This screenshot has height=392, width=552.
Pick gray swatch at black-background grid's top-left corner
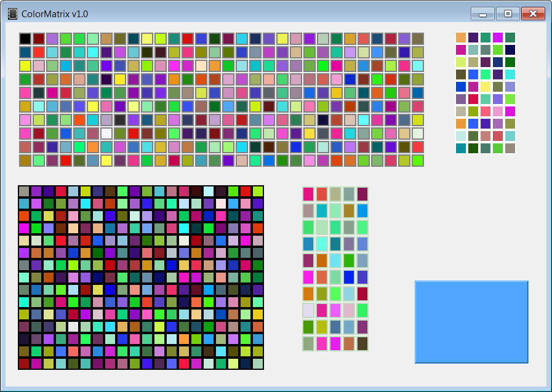click(x=24, y=191)
